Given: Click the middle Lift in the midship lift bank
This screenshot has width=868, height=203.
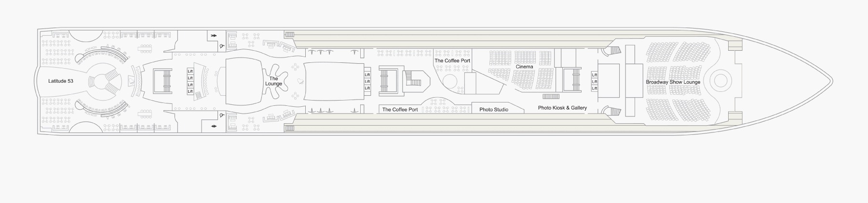Looking at the screenshot, I should 367,81.
